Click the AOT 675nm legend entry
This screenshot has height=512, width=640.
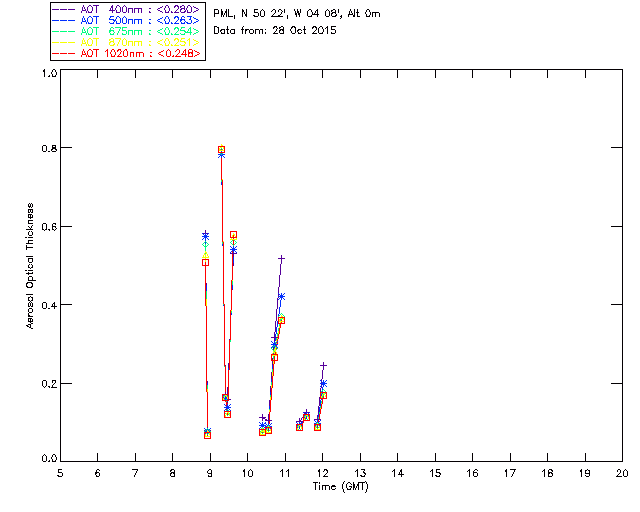click(127, 31)
